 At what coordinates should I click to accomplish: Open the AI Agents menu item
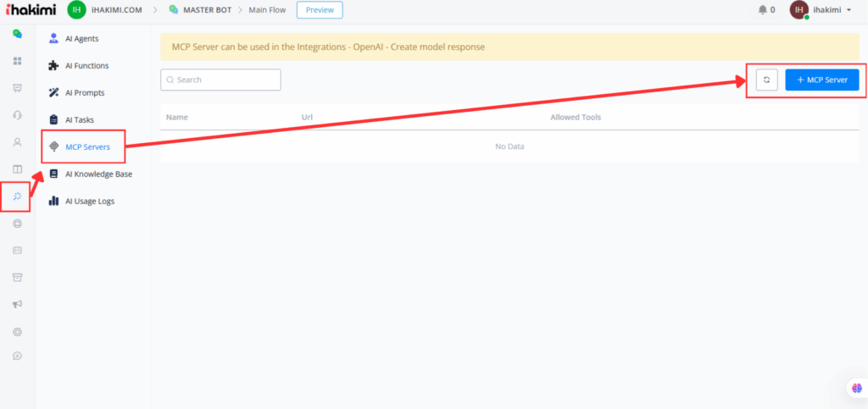tap(84, 38)
